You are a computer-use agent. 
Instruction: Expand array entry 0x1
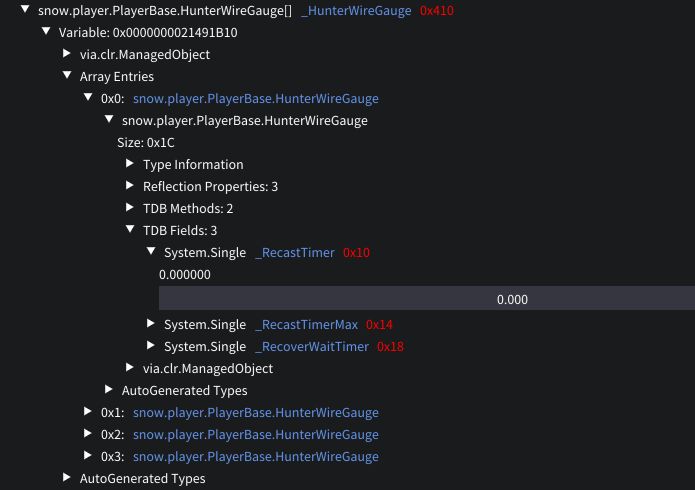(x=88, y=412)
